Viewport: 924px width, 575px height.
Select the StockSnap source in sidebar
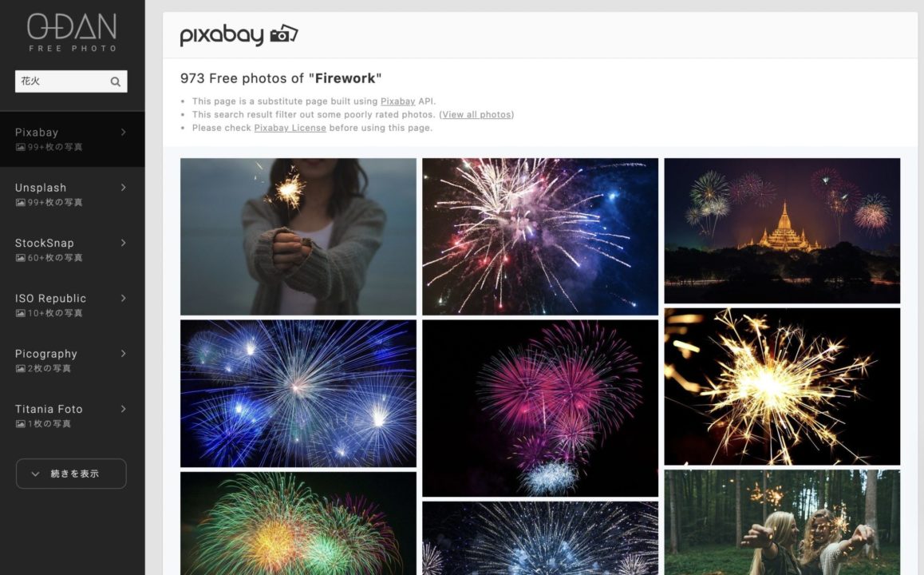[72, 250]
